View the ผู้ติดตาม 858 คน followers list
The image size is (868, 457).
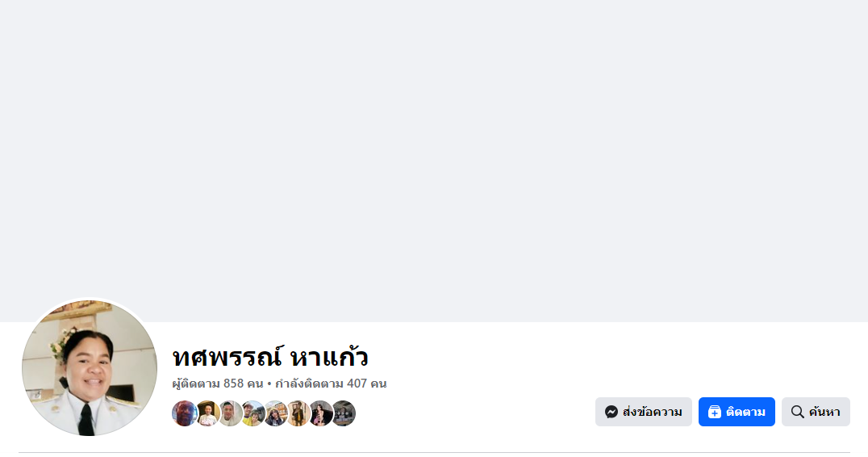[x=218, y=384]
